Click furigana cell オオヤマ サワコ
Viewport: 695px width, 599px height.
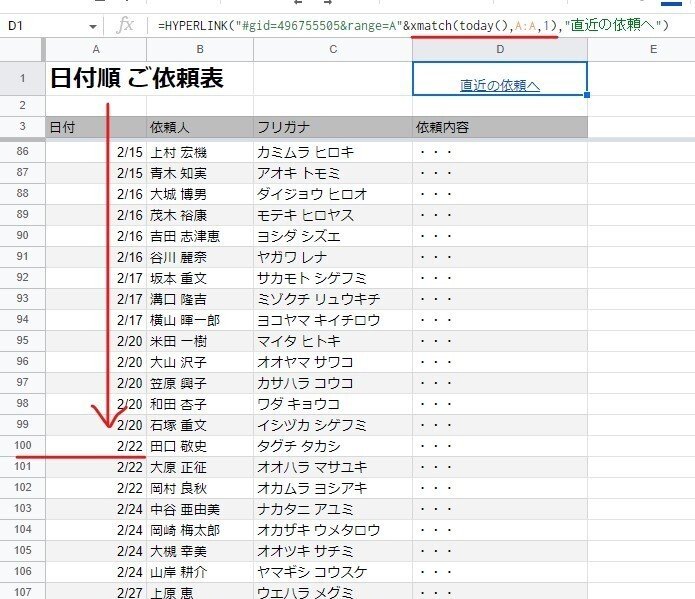point(333,362)
